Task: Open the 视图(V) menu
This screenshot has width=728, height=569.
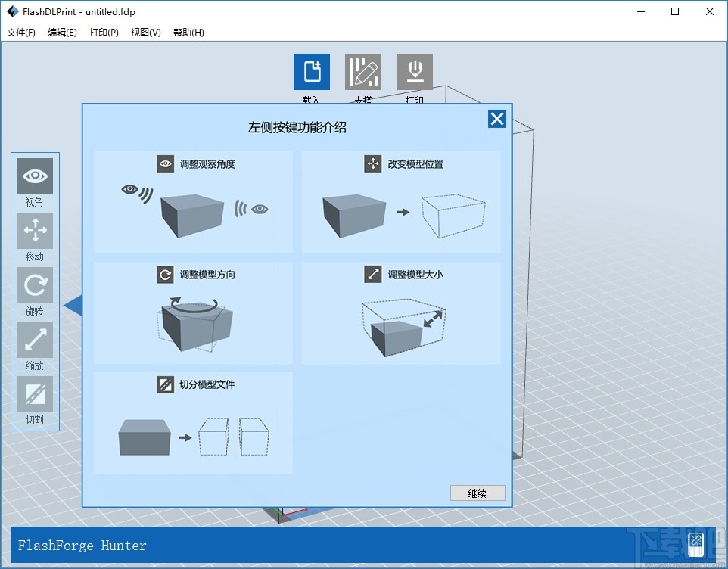Action: 145,32
